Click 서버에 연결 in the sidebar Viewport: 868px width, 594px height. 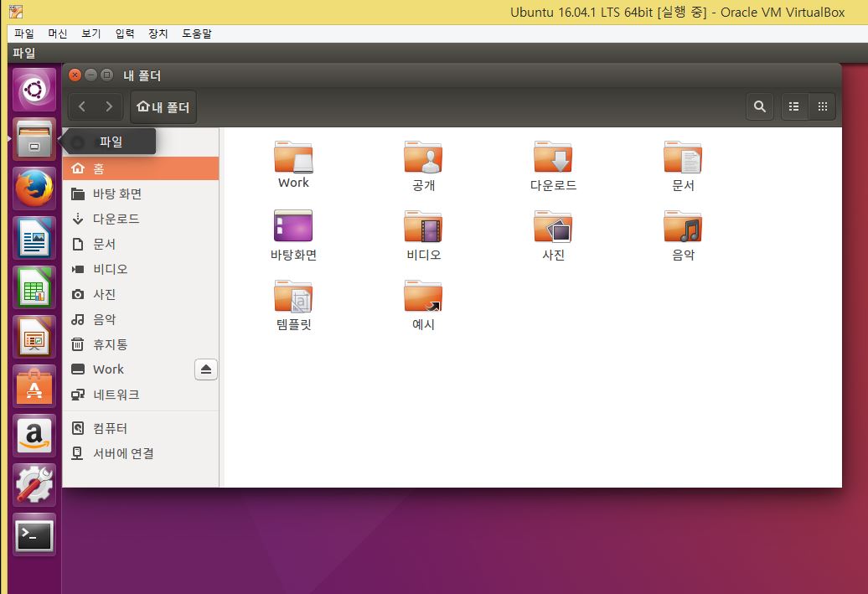[x=122, y=453]
